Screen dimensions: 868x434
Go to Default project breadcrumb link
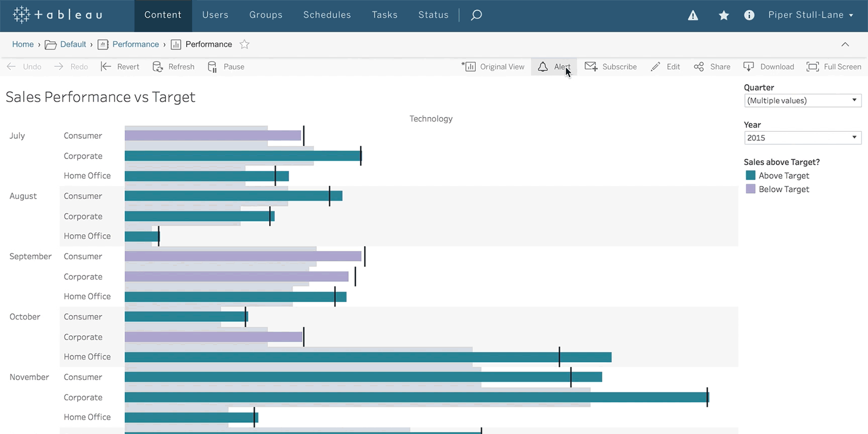[x=73, y=44]
